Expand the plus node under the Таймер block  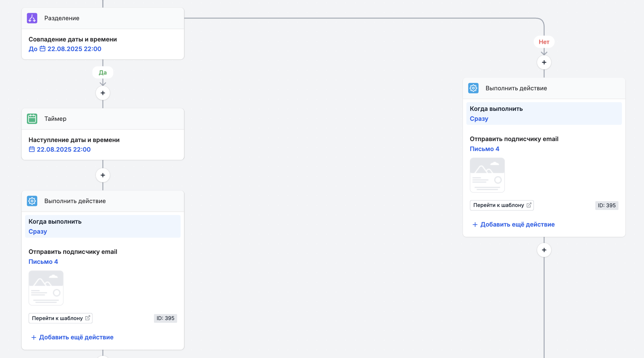point(102,175)
